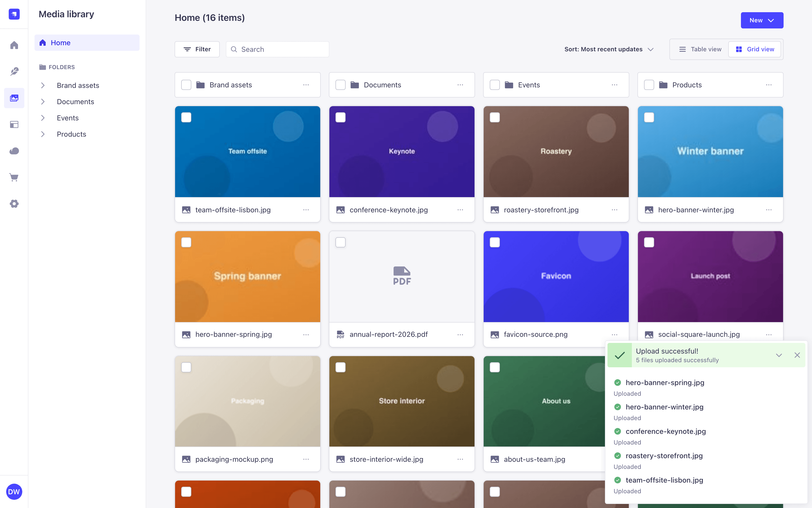The image size is (812, 508).
Task: Select the Products folder checkbox
Action: 649,85
